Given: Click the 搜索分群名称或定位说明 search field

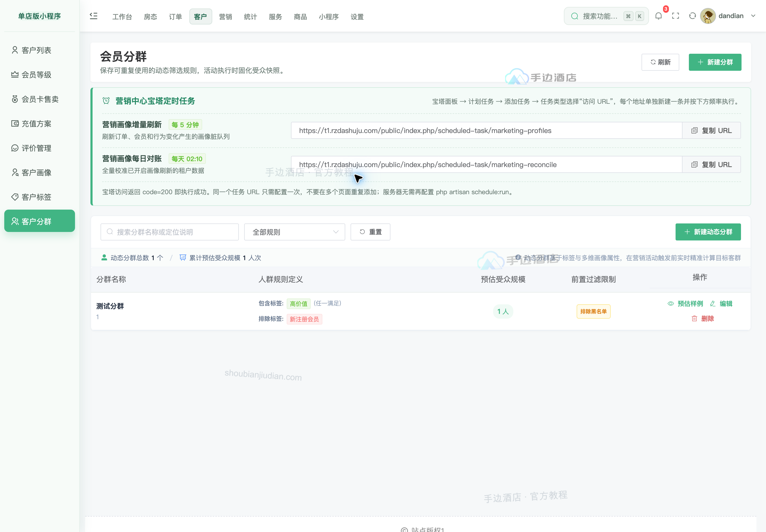Looking at the screenshot, I should (169, 232).
